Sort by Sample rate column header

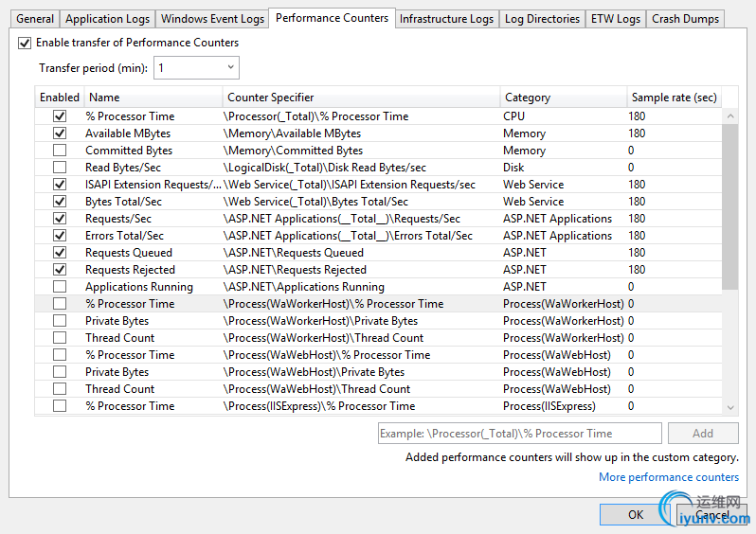674,97
